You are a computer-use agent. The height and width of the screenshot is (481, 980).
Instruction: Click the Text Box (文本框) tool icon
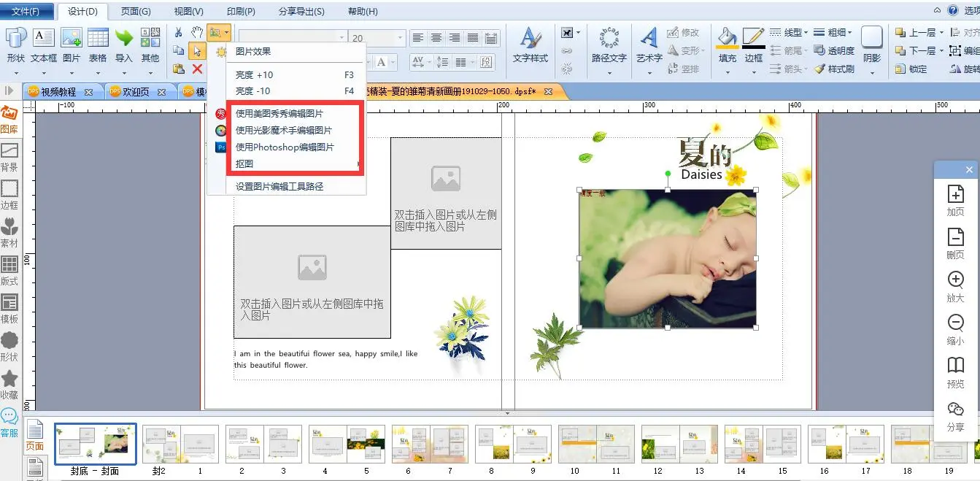point(44,39)
